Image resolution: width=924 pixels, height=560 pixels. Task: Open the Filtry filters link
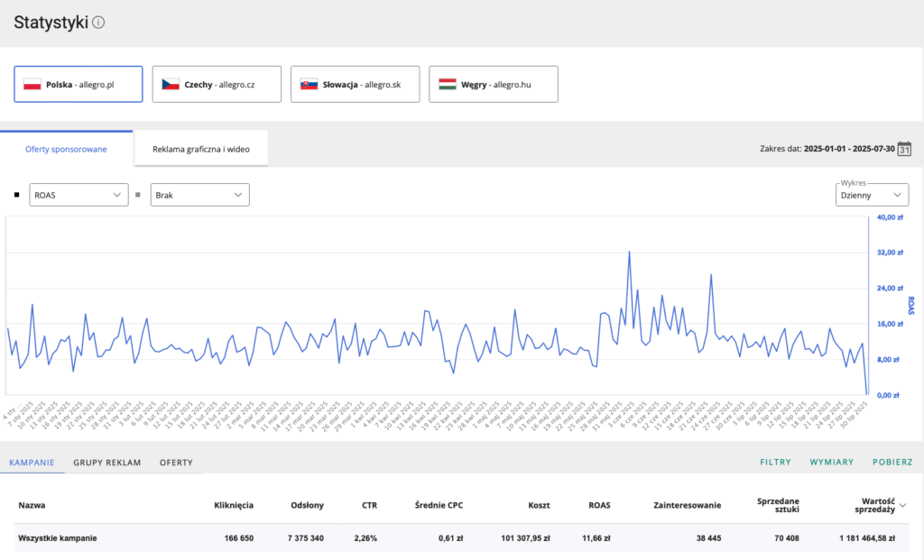click(x=775, y=463)
